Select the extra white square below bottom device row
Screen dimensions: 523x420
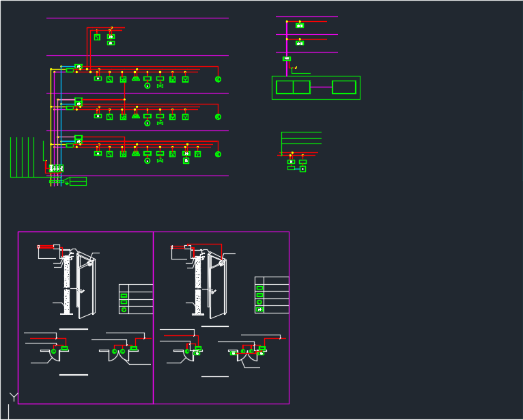pos(186,160)
